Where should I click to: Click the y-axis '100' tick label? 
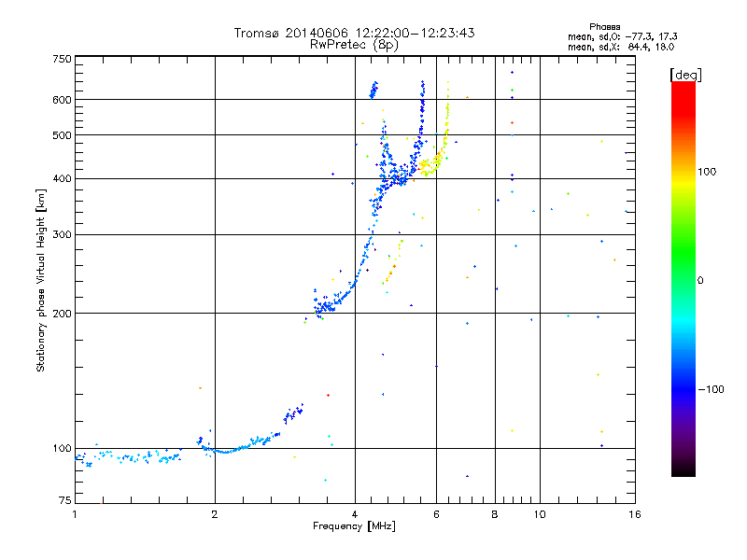62,449
